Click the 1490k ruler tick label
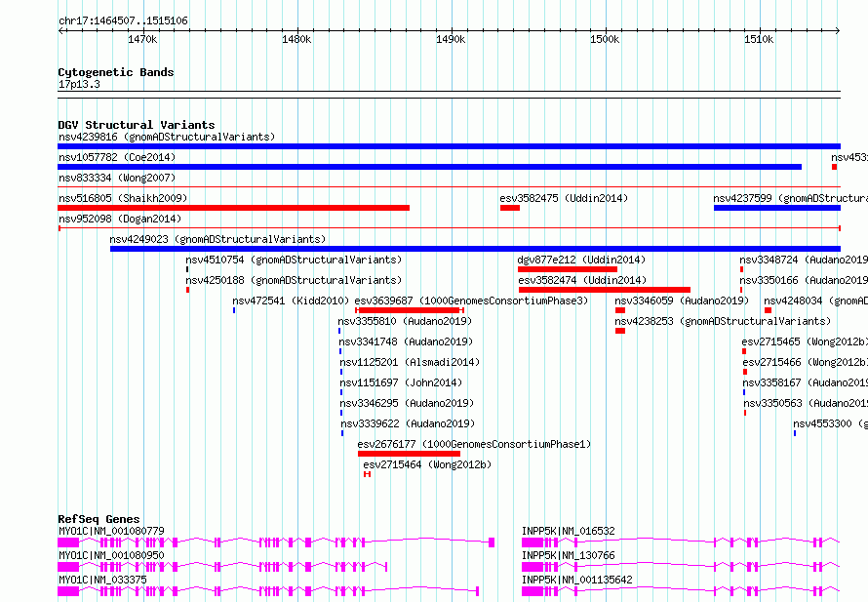Screen dimensions: 868x602 tap(451, 39)
